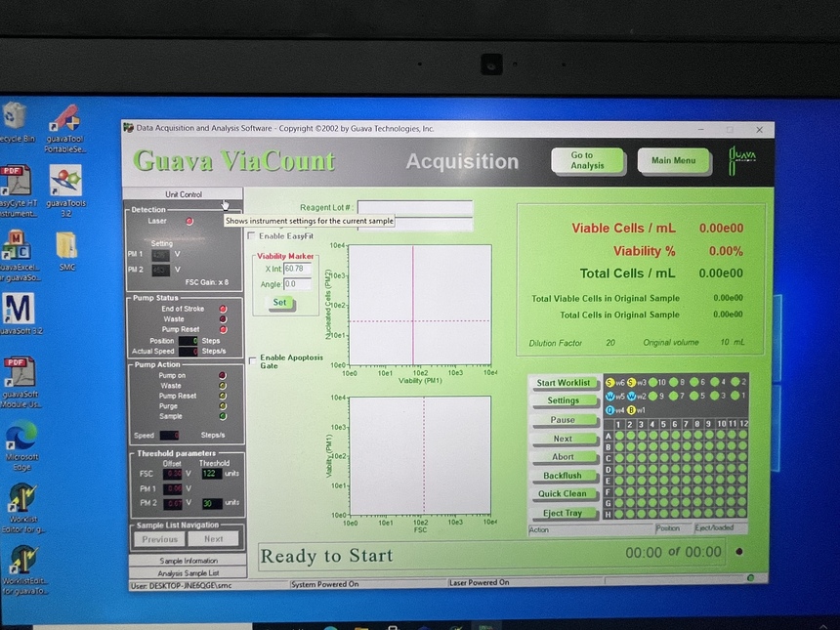Image resolution: width=840 pixels, height=630 pixels.
Task: Launch Microsoft Edge from desktop
Action: (21, 435)
